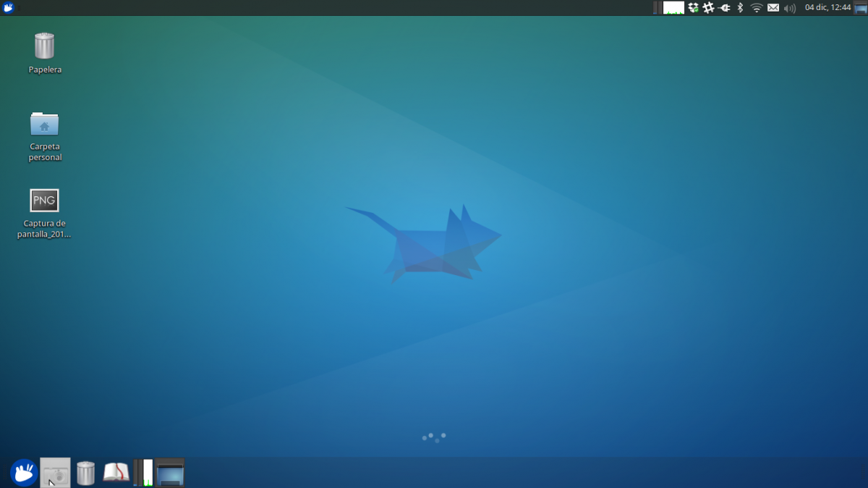The image size is (868, 488).
Task: Click the show desktop button in the bottom dock
Action: [x=170, y=473]
